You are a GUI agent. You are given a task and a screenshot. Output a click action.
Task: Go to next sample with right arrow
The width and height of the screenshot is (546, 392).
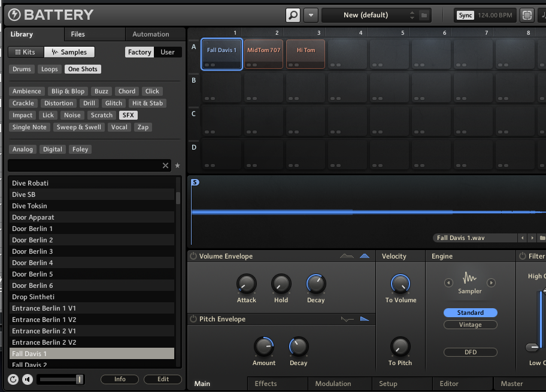(x=532, y=238)
